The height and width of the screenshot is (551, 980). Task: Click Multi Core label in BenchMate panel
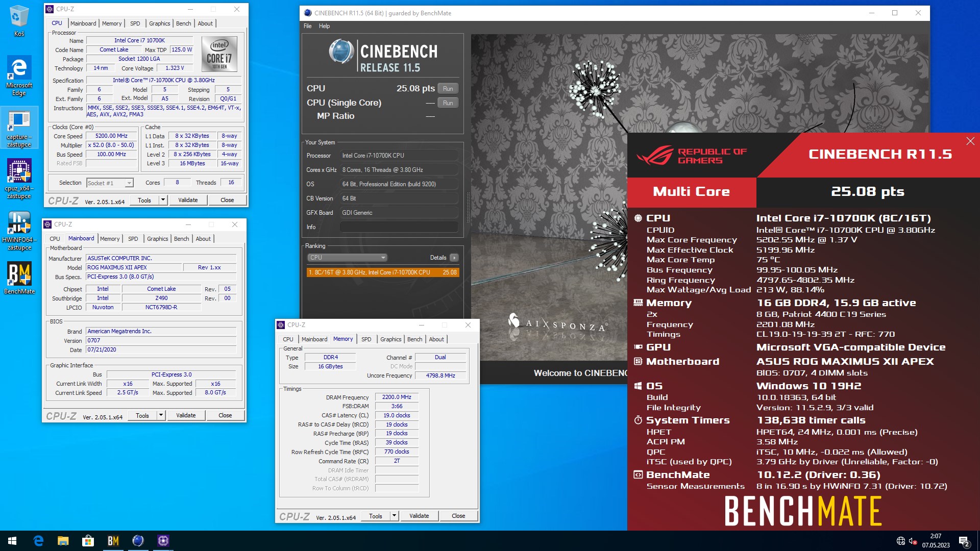click(x=692, y=192)
